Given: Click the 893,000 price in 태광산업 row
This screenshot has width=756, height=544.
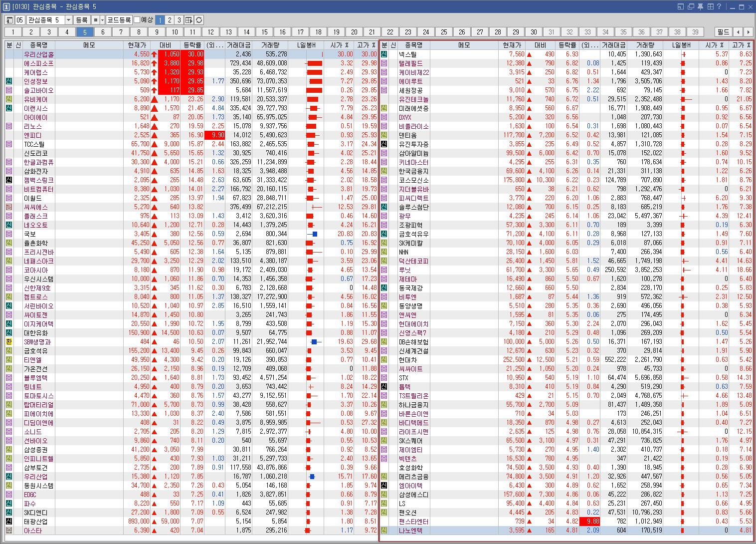Looking at the screenshot, I should (139, 522).
